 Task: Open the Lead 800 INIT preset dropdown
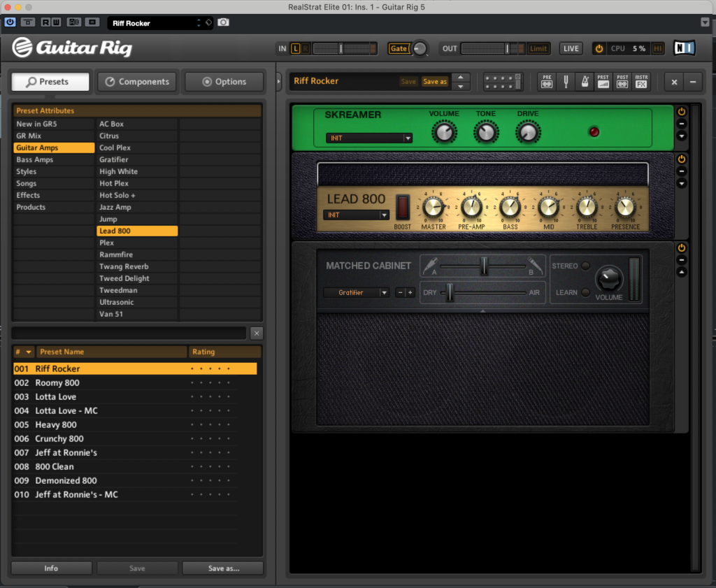tap(356, 215)
